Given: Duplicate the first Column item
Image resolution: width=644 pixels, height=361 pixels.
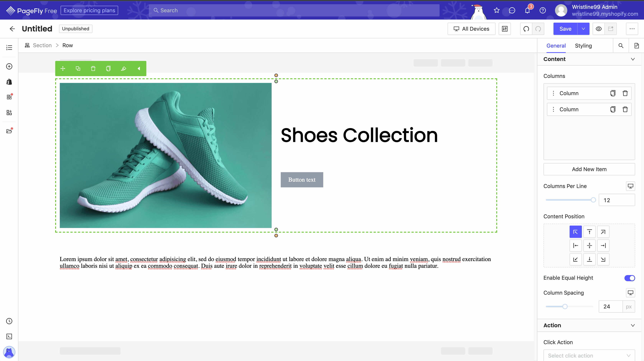Looking at the screenshot, I should click(x=613, y=93).
